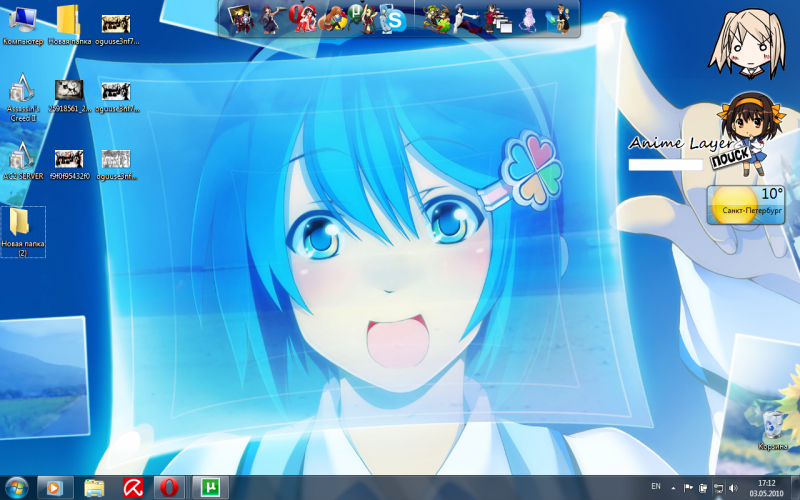The width and height of the screenshot is (800, 500).
Task: Open the Windows Start menu
Action: 17,488
